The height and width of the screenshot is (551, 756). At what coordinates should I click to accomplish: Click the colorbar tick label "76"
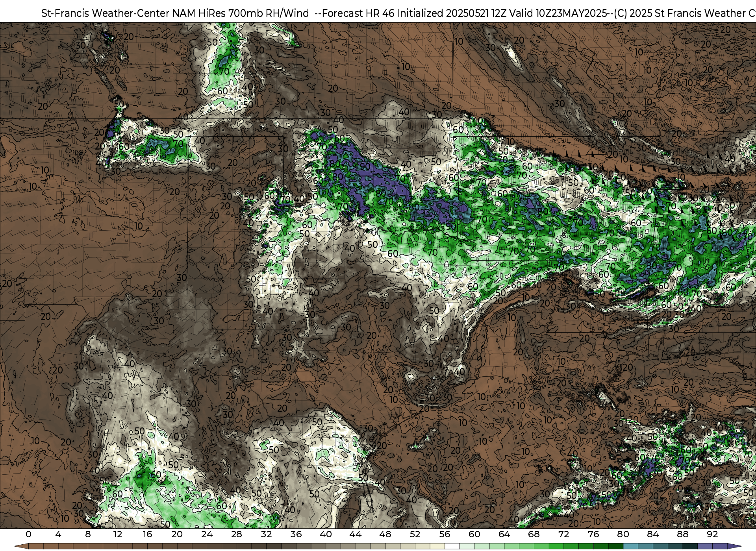click(x=593, y=534)
